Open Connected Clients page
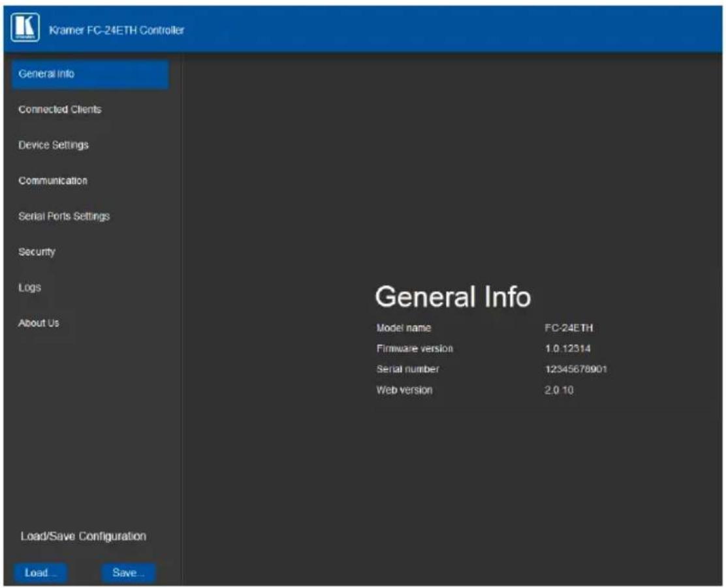 coord(59,110)
